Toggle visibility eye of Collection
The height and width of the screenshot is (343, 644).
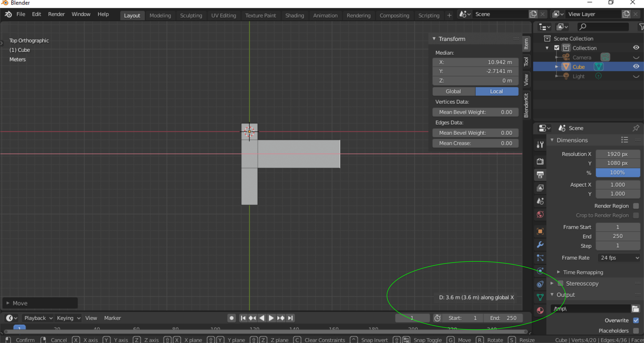636,47
